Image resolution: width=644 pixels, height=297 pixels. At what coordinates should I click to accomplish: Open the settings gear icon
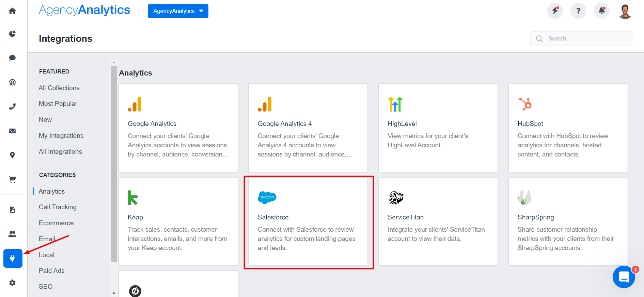[12, 283]
